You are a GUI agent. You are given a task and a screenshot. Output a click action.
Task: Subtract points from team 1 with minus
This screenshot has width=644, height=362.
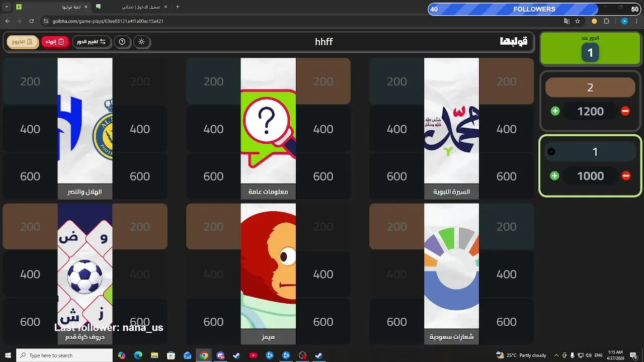click(626, 175)
